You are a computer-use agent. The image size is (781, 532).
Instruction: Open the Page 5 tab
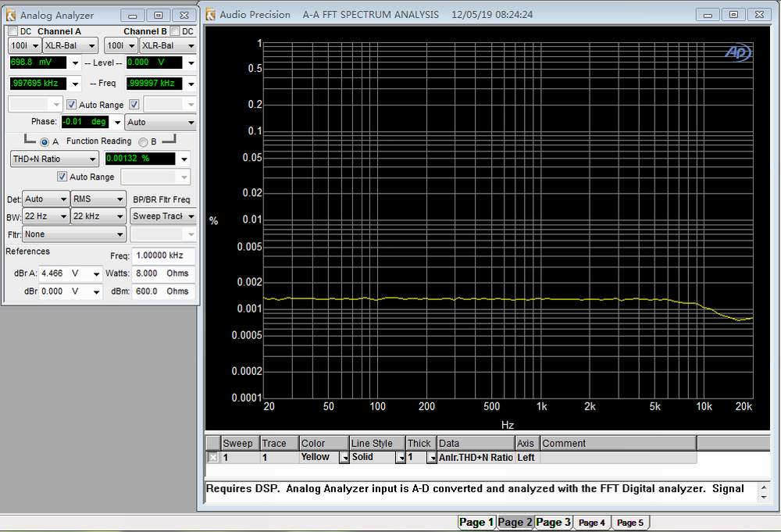pos(630,523)
